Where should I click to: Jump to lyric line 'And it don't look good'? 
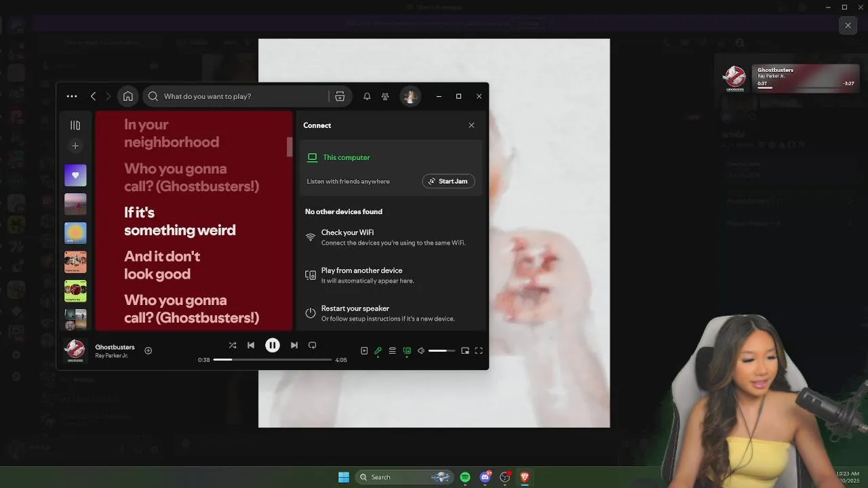(162, 265)
